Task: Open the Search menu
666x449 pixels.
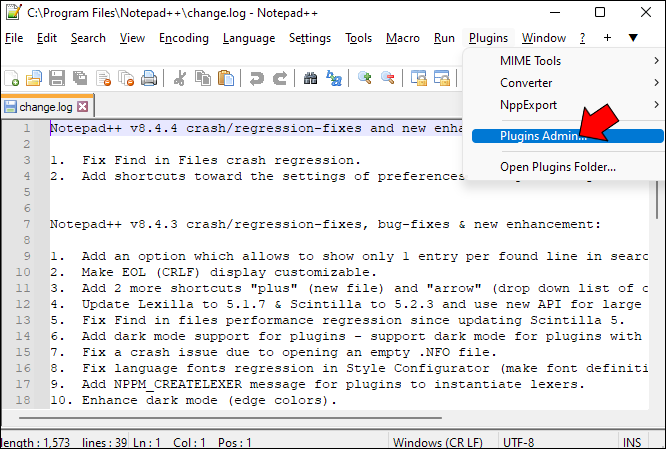Action: [88, 38]
